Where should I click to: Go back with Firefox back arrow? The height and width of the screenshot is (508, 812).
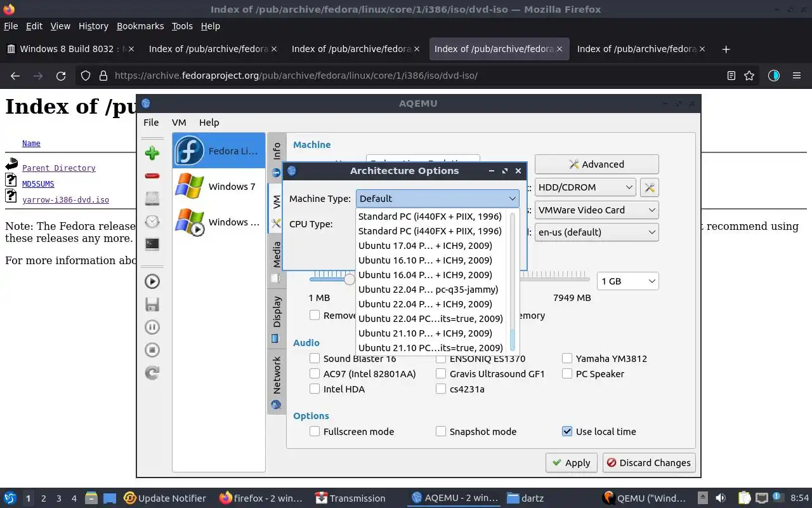(15, 76)
